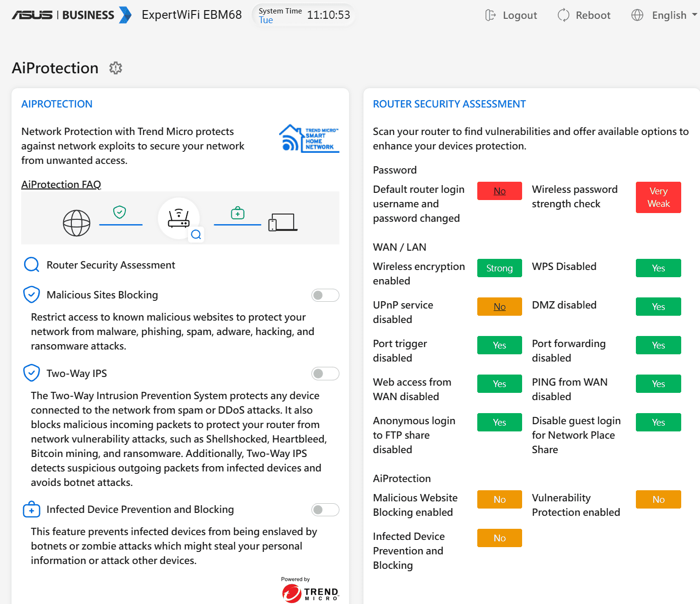700x604 pixels.
Task: Click orange No for UPnP service disabled
Action: [499, 307]
